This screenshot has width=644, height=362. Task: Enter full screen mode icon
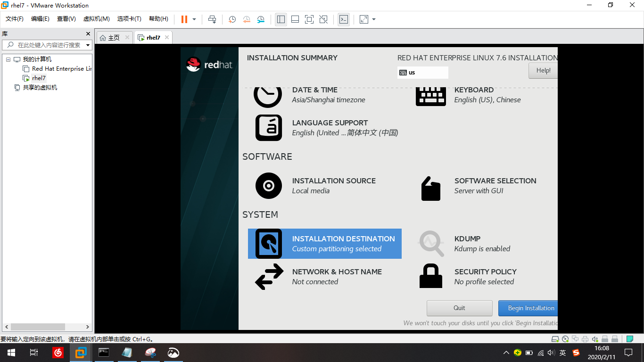pyautogui.click(x=309, y=19)
